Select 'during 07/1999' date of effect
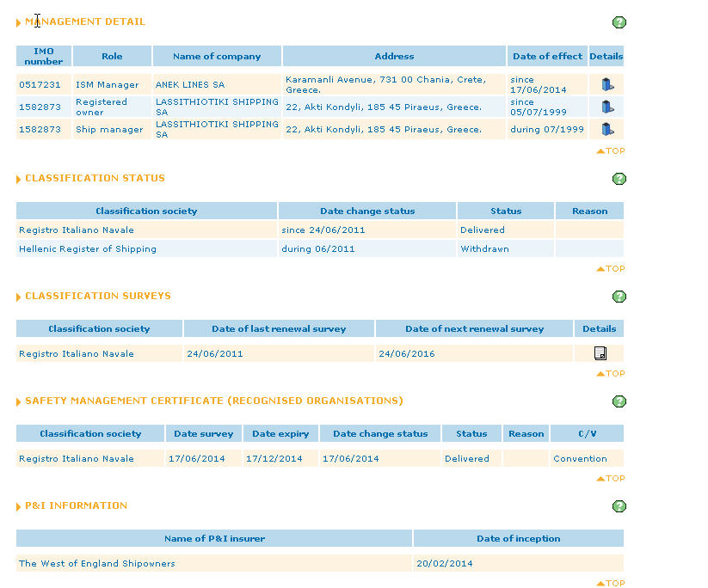Screen dimensions: 708x588 [x=547, y=130]
